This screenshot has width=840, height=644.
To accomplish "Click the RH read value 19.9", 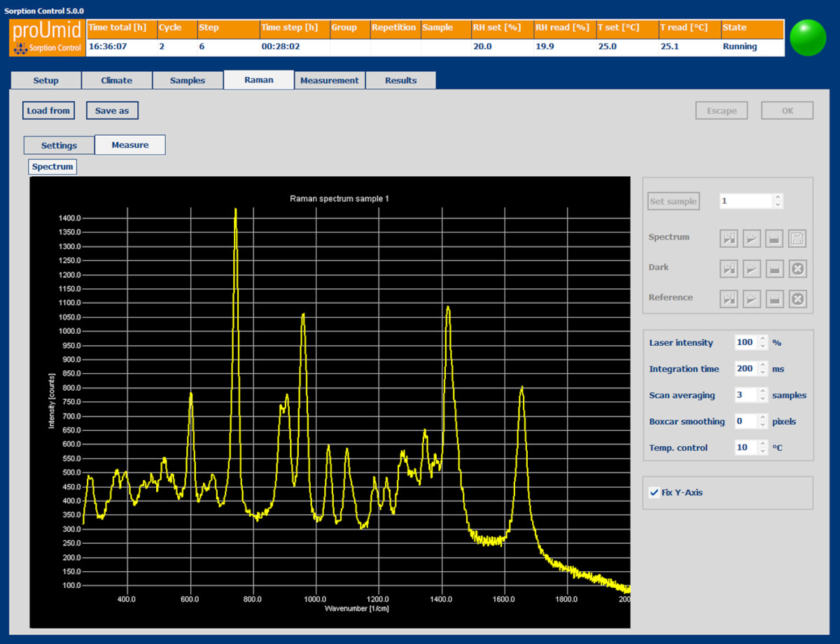I will coord(545,47).
